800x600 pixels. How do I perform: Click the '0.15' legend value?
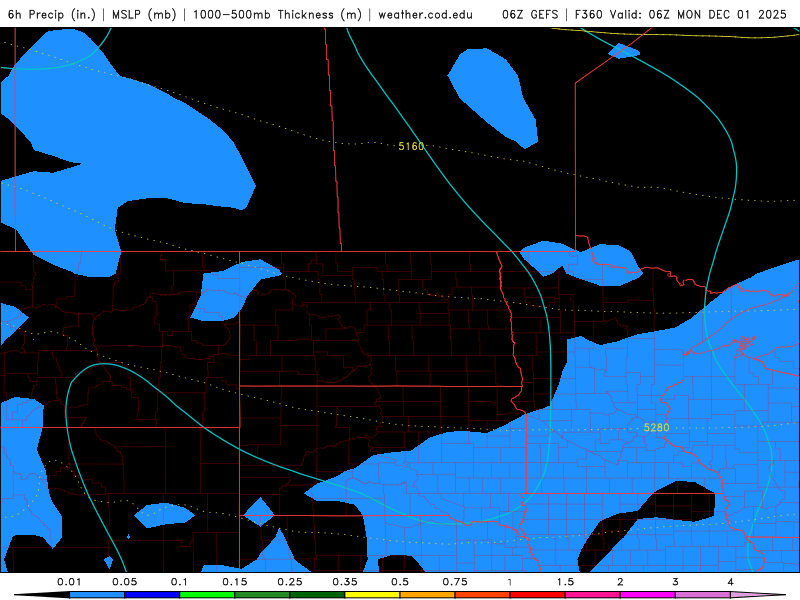click(235, 582)
